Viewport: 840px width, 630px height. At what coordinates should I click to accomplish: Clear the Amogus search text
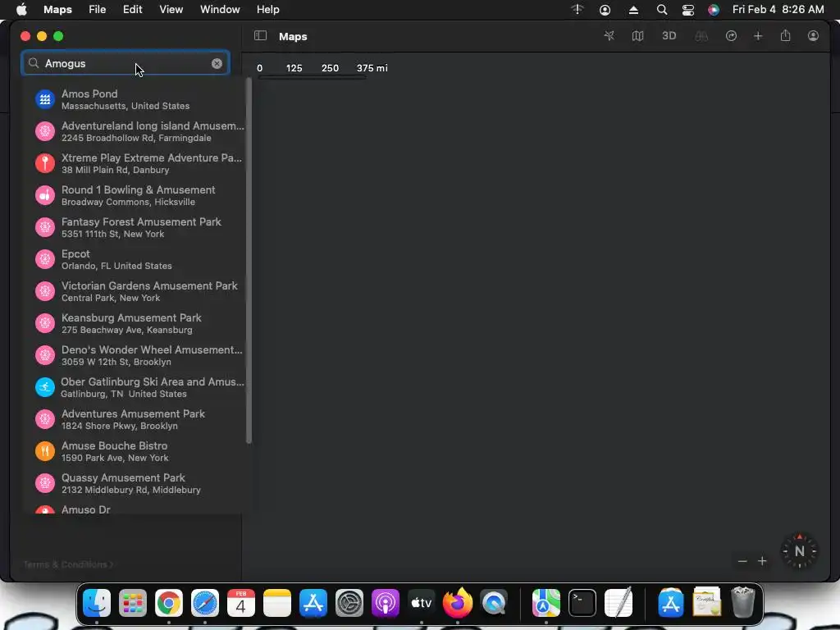click(x=217, y=63)
